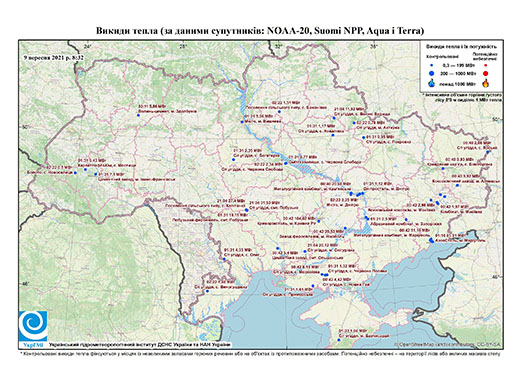Viewport: 520px width, 368px height.
Task: Click the blue marker near Zdolbuniv
Action: pyautogui.click(x=138, y=115)
